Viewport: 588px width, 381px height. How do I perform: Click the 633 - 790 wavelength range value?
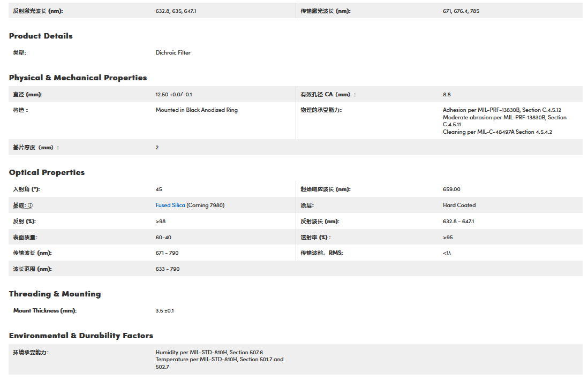168,269
